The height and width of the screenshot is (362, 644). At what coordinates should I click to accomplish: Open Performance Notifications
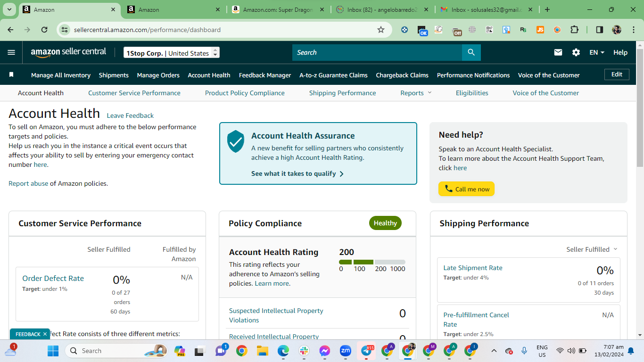tap(473, 75)
